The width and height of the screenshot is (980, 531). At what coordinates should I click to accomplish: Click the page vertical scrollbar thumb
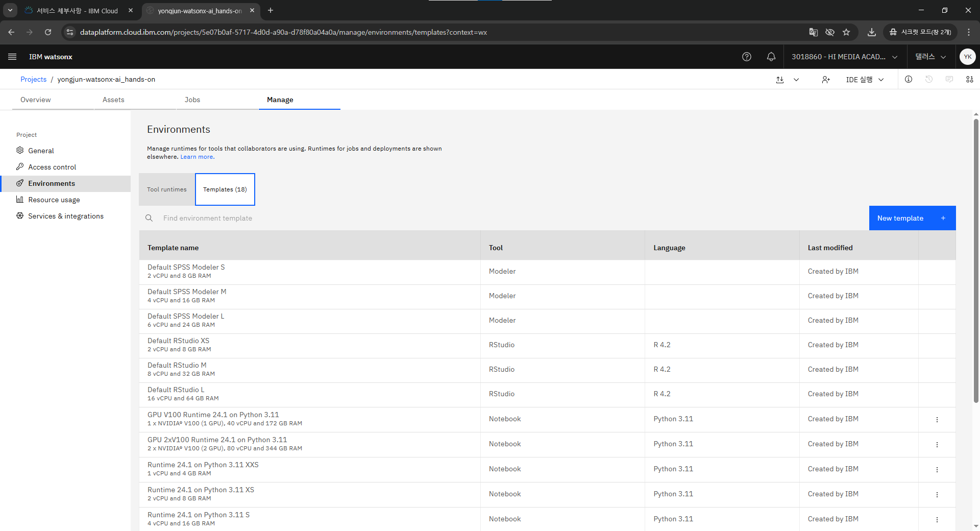976,260
